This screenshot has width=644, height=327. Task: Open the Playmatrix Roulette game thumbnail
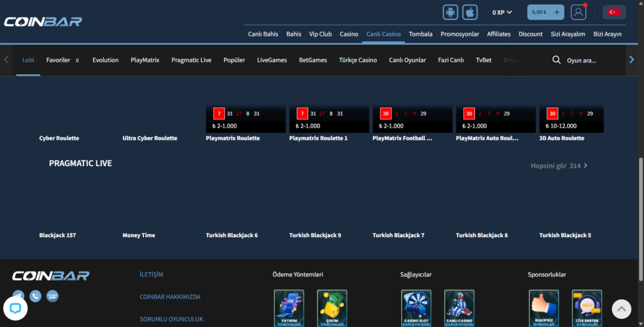tap(247, 119)
